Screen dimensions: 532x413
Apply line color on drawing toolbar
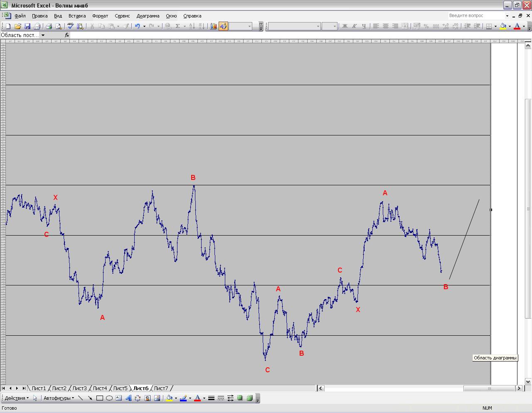tap(183, 398)
